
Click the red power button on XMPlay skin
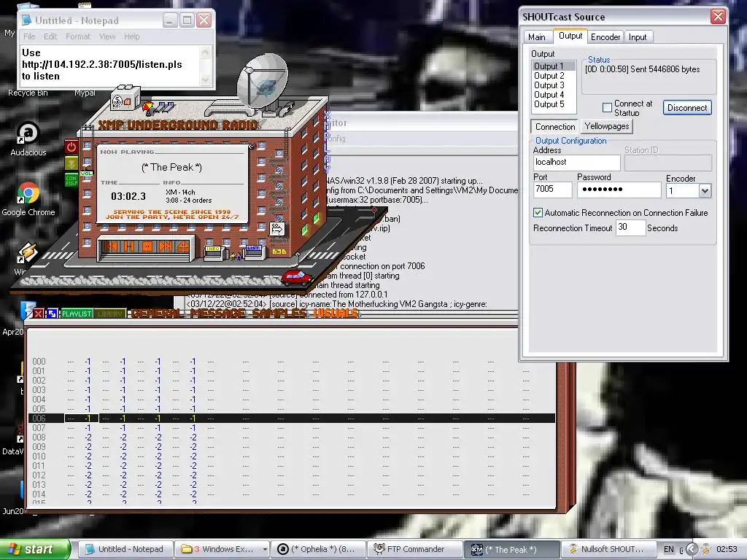tap(71, 147)
